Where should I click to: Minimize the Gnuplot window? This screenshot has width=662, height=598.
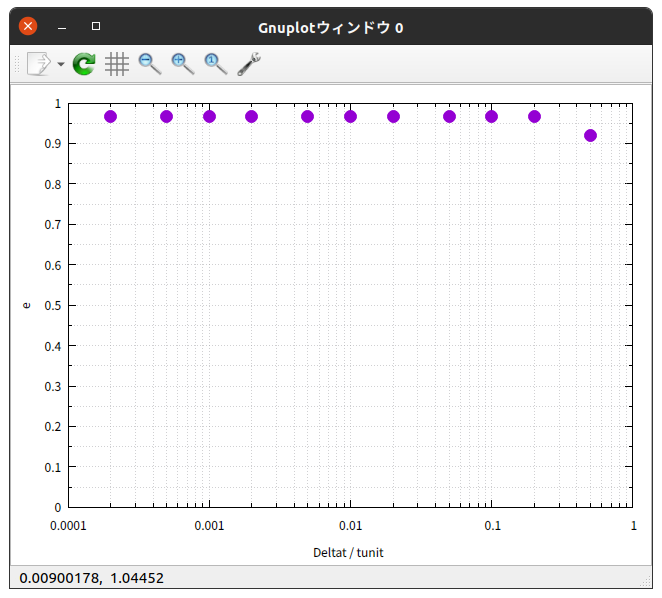62,28
